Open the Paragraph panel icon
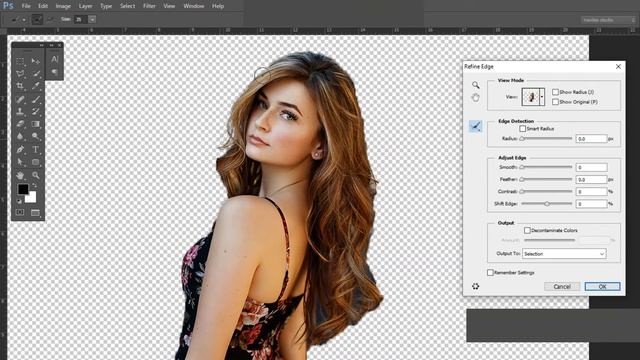Image resolution: width=640 pixels, height=360 pixels. 55,72
